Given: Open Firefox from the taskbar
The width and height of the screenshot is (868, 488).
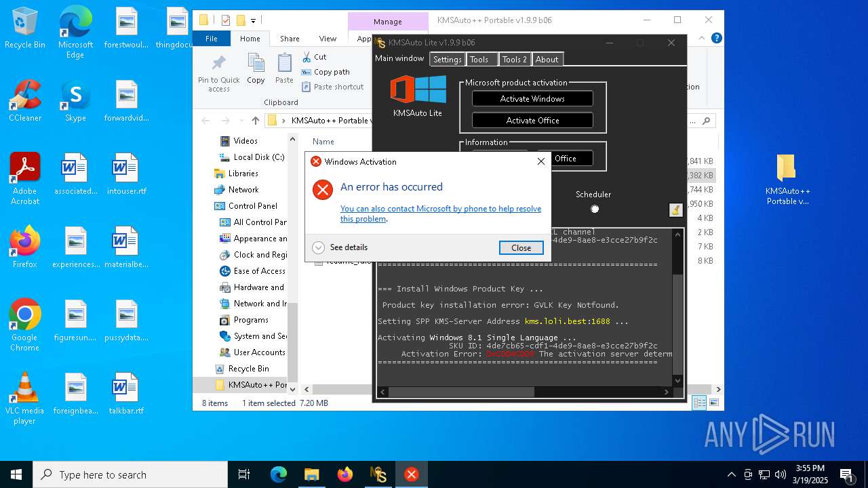Looking at the screenshot, I should point(344,474).
